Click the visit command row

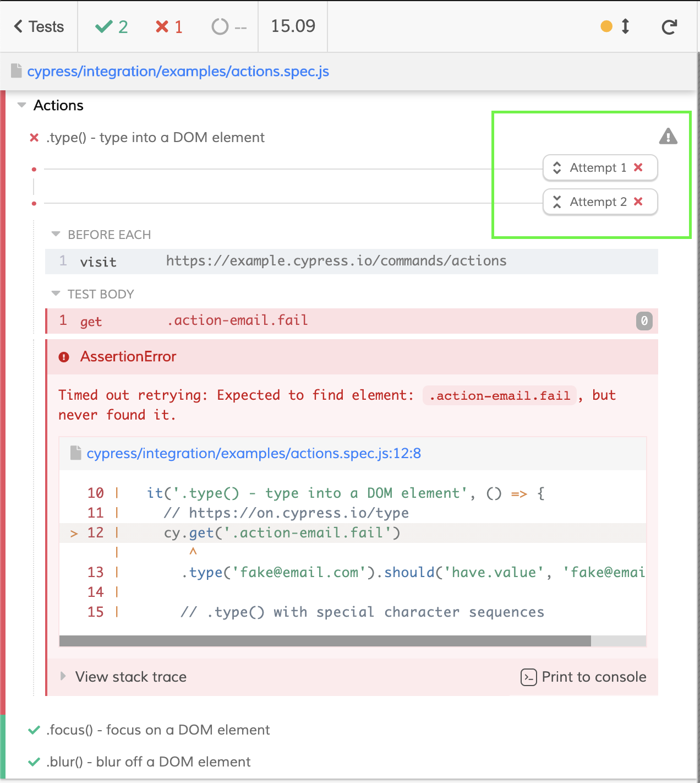[352, 261]
